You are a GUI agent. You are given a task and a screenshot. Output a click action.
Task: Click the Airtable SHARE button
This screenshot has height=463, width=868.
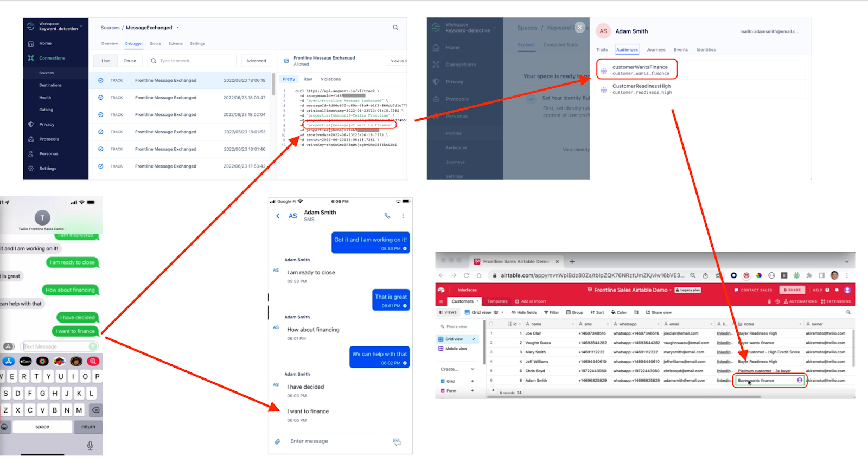point(792,290)
